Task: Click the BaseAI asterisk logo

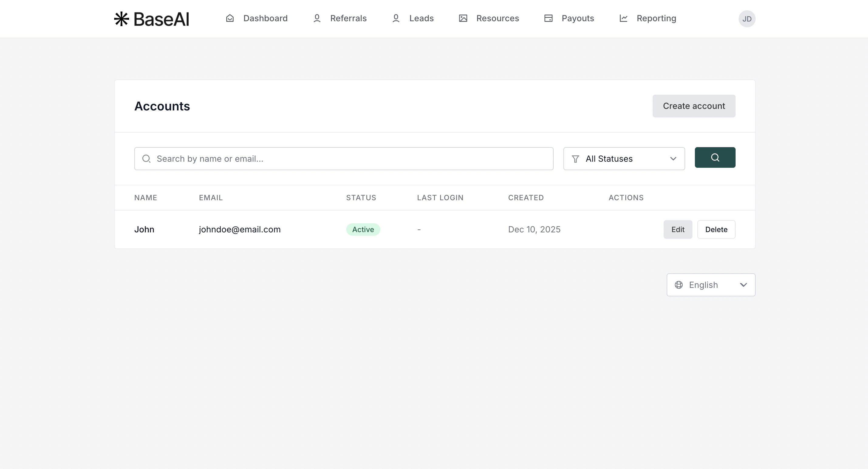Action: click(x=121, y=19)
